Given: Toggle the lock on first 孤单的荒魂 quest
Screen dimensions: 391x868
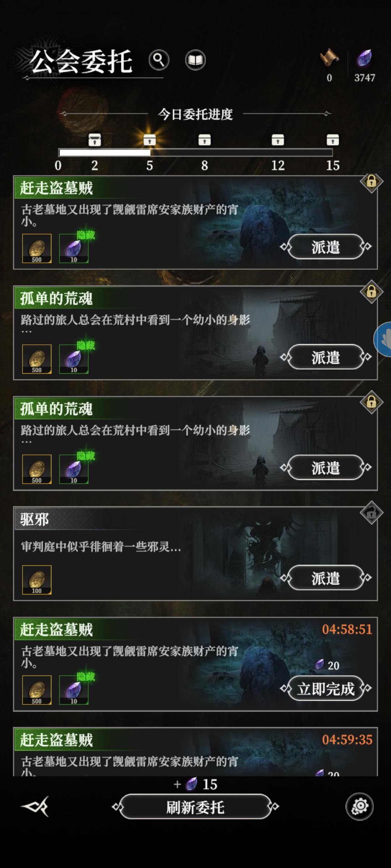Looking at the screenshot, I should click(x=371, y=292).
